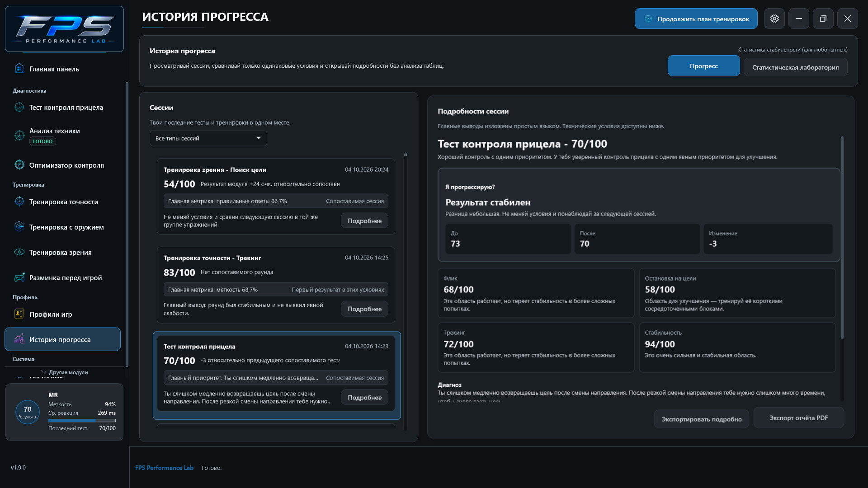Click the circular 70 Результат score badge
Image resolution: width=868 pixels, height=488 pixels.
click(28, 412)
